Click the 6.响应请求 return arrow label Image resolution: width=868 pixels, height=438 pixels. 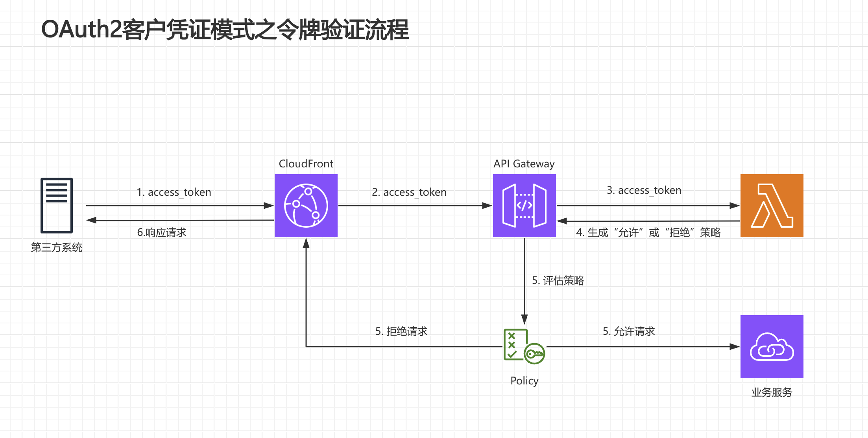[x=162, y=232]
